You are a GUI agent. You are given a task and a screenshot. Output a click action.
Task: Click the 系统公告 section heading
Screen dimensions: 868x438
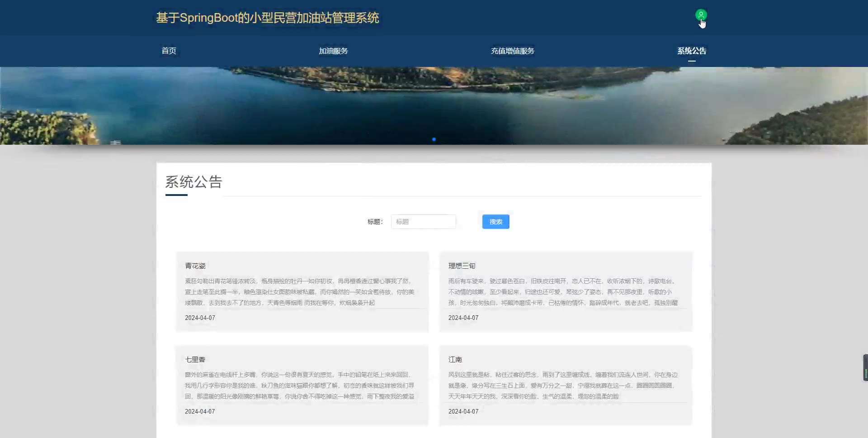coord(193,182)
